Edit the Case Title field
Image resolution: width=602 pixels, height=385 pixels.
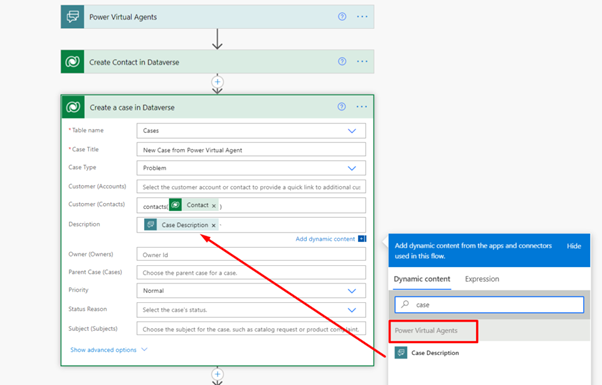251,150
